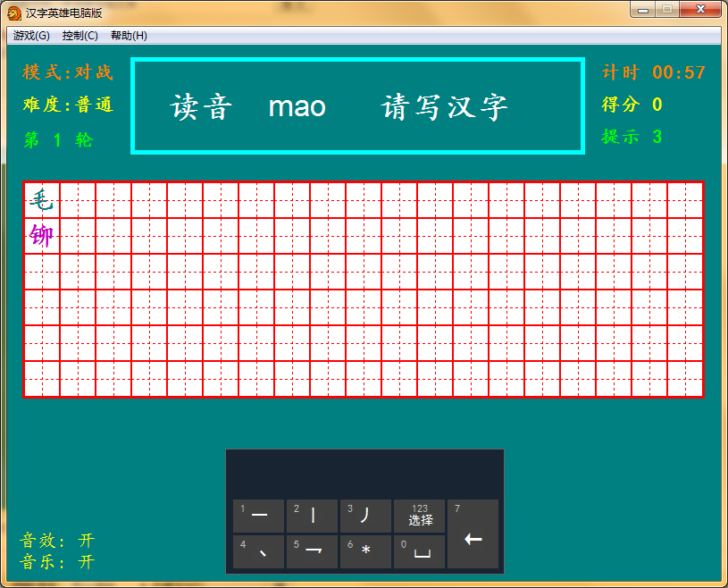Click the 123 选择 key
Image resolution: width=728 pixels, height=588 pixels.
tap(419, 516)
